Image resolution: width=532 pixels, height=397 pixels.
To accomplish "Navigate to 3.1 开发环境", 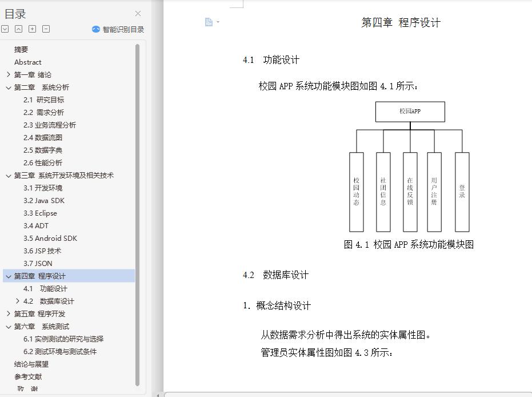I will click(43, 188).
